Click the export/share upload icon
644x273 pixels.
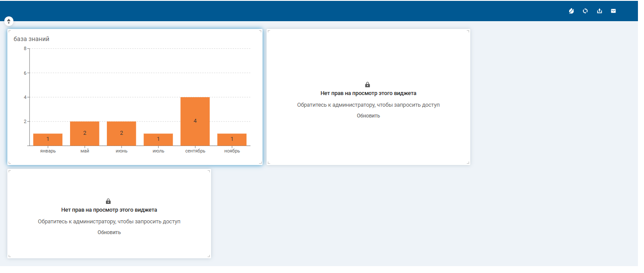[x=599, y=11]
